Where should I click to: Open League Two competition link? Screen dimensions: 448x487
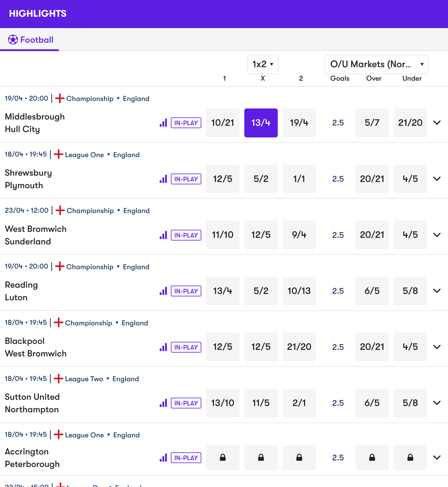(x=84, y=379)
